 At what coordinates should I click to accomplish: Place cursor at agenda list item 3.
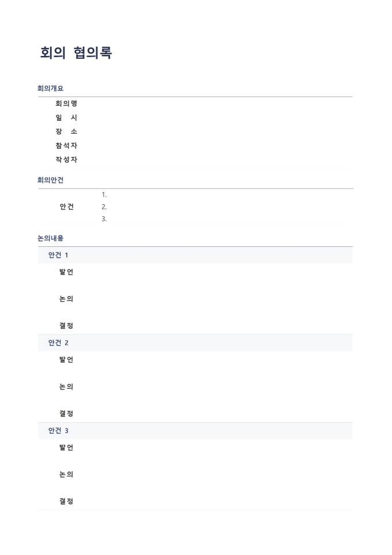[104, 219]
